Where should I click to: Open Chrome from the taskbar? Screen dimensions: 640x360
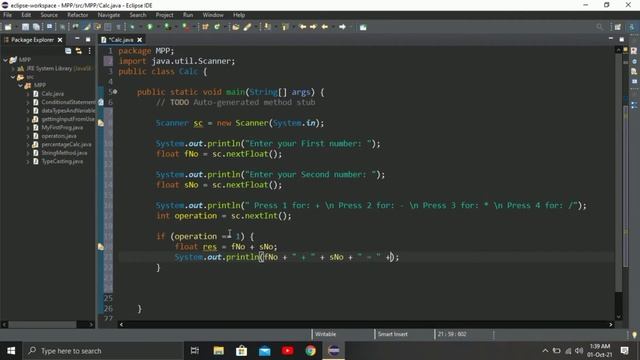310,351
